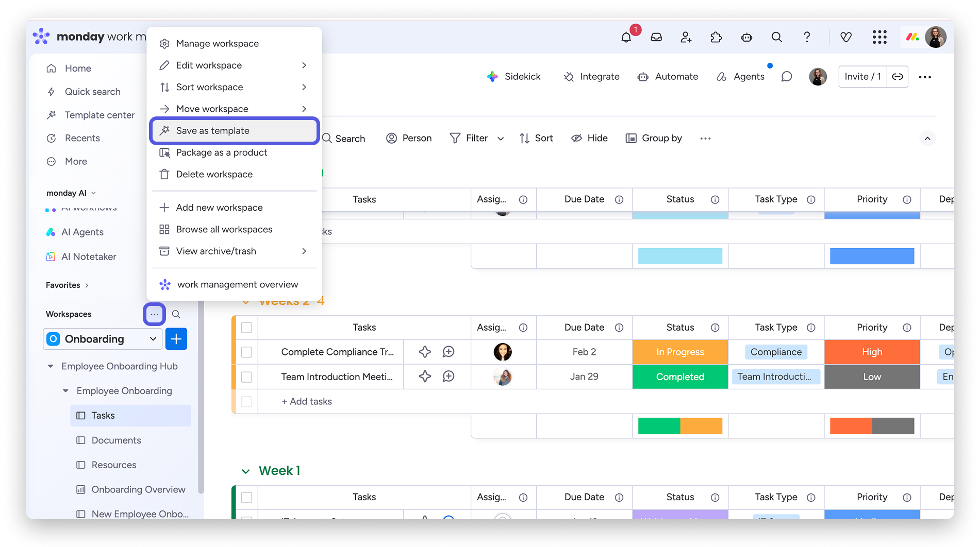The width and height of the screenshot is (980, 547).
Task: Open the notifications bell
Action: 626,37
